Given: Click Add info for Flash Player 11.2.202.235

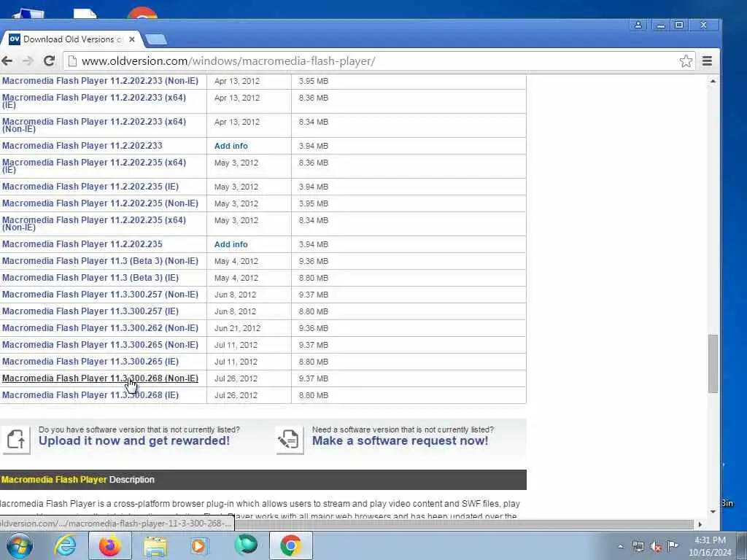Looking at the screenshot, I should coord(231,244).
